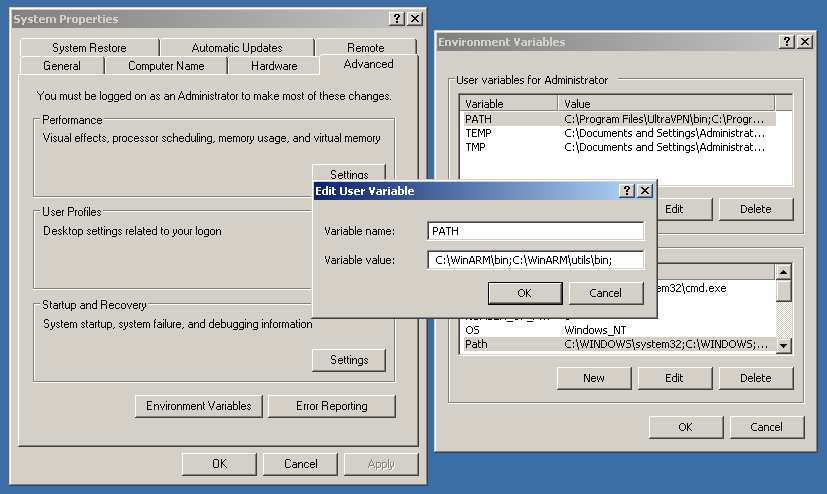
Task: Click the cmd.exe value in system variables
Action: click(x=692, y=288)
